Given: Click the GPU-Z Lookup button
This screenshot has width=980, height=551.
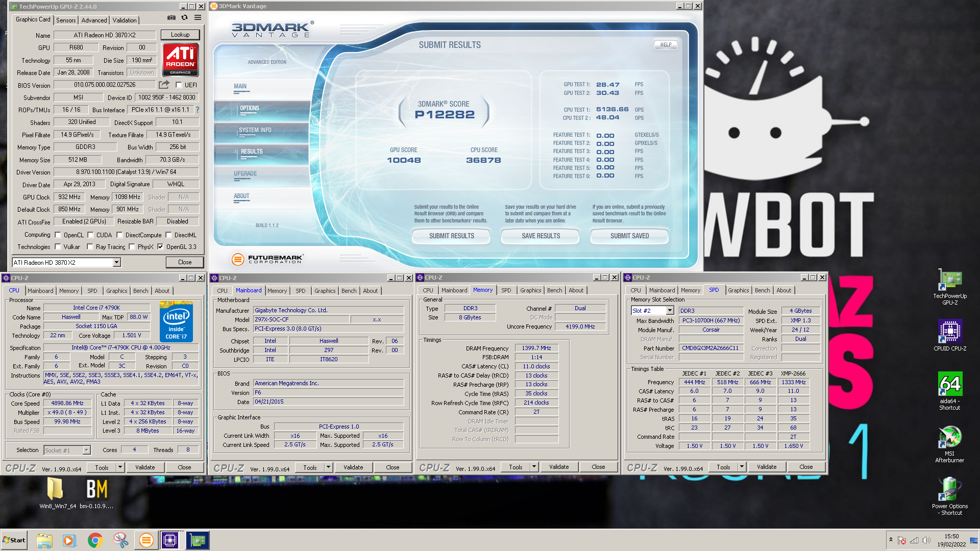Looking at the screenshot, I should tap(180, 35).
